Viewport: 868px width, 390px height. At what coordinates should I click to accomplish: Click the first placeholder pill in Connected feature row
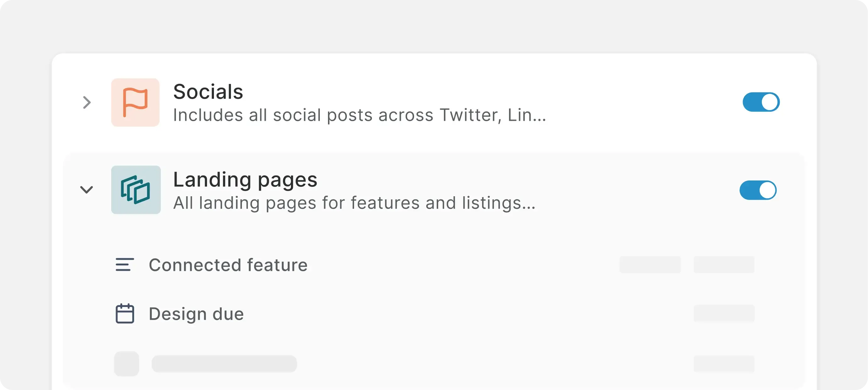650,265
